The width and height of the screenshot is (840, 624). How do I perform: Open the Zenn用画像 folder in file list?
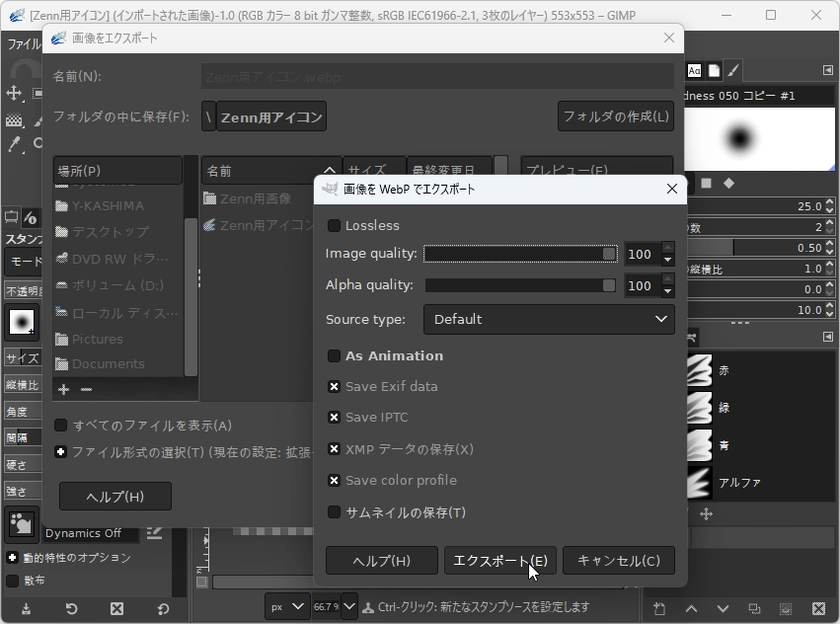click(255, 198)
